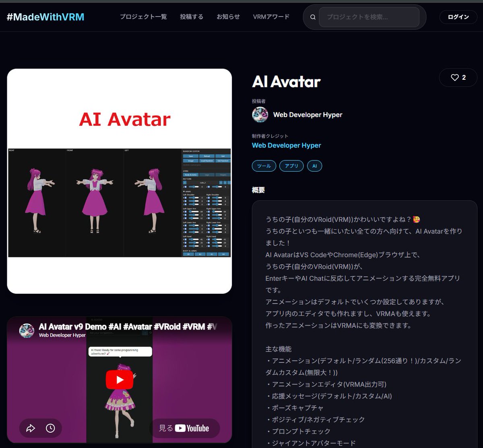Like the project with heart button
483x448 pixels.
click(x=458, y=78)
